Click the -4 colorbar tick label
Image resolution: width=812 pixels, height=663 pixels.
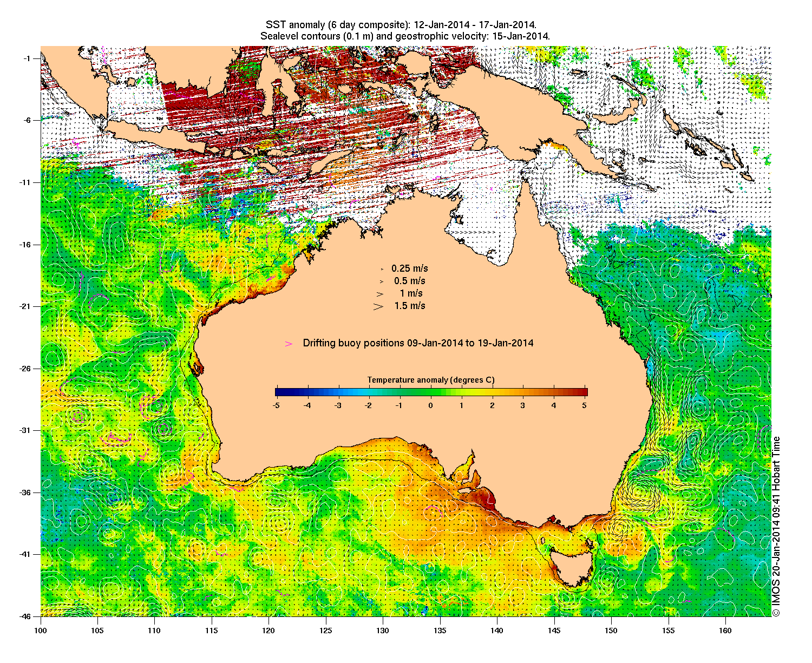coord(307,405)
